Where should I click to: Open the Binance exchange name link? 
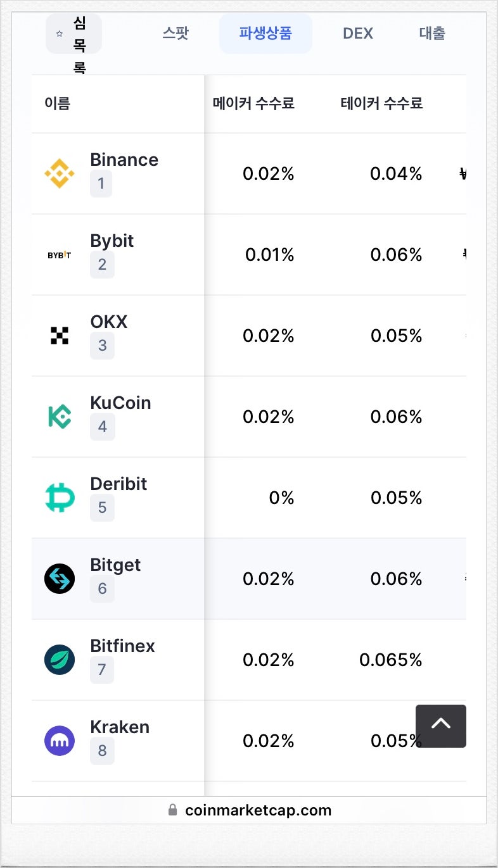point(124,160)
